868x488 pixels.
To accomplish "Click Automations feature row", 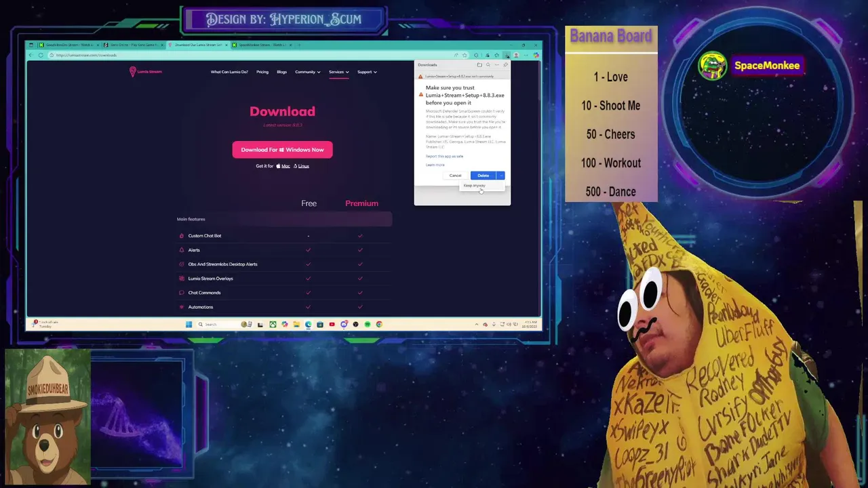I will (x=284, y=307).
